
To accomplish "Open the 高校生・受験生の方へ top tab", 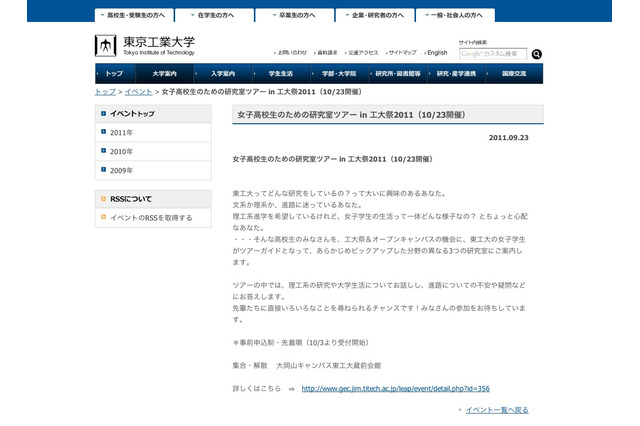I will (134, 15).
